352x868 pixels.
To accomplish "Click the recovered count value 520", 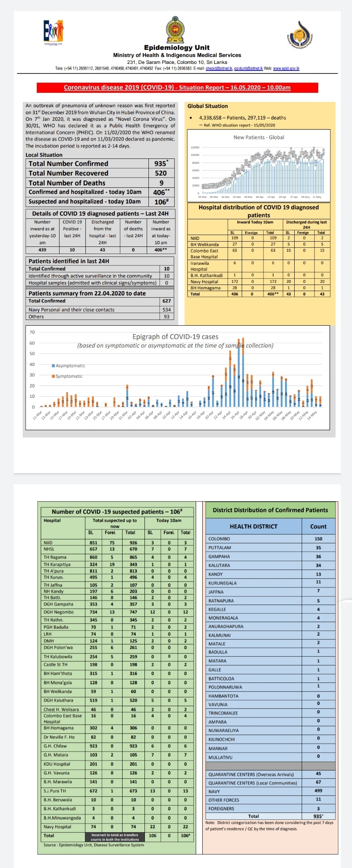I will click(161, 173).
